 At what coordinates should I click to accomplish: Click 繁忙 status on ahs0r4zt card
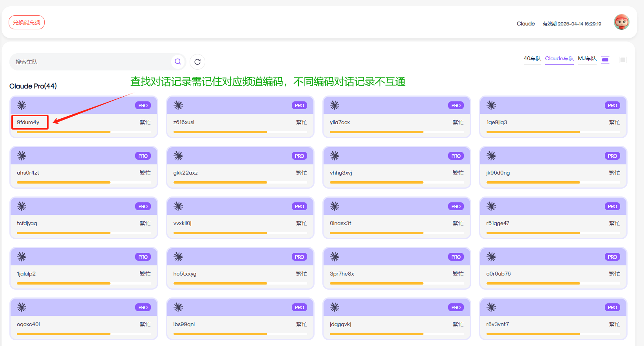(x=145, y=173)
